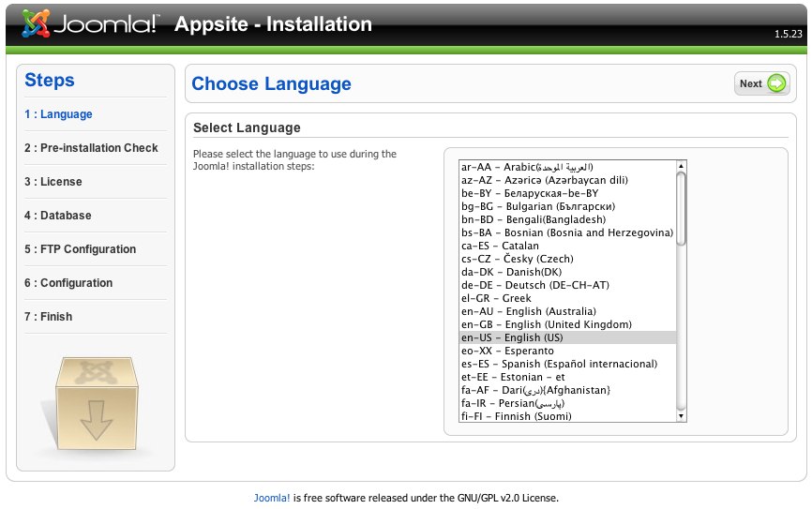Click the language list scrollbar thumb
The image size is (812, 509).
(x=681, y=208)
